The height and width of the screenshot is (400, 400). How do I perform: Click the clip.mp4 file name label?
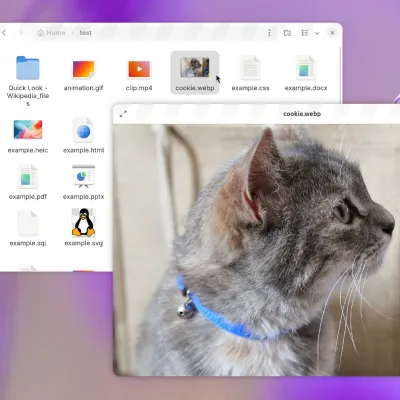(x=139, y=88)
